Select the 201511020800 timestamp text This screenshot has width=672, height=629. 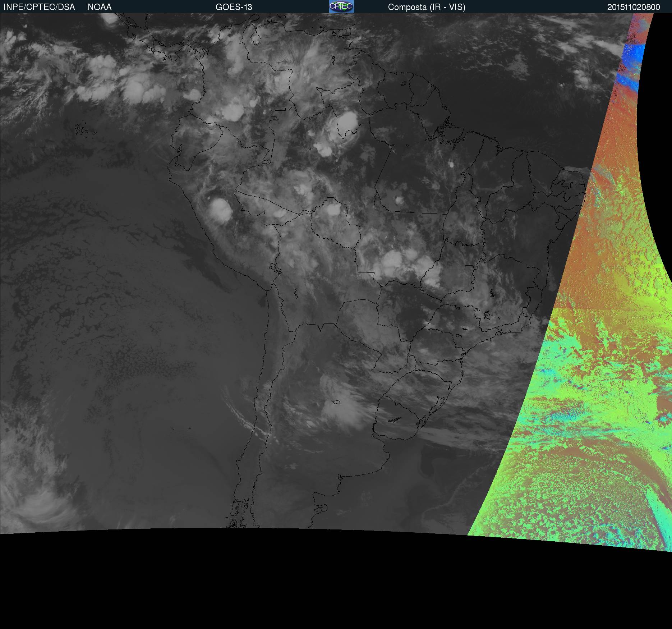[x=633, y=7]
